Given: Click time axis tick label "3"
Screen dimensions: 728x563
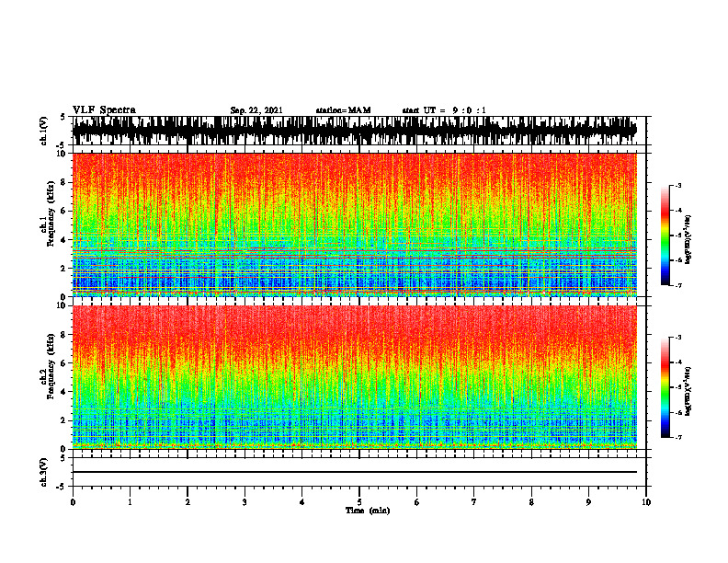Looking at the screenshot, I should click(245, 502).
